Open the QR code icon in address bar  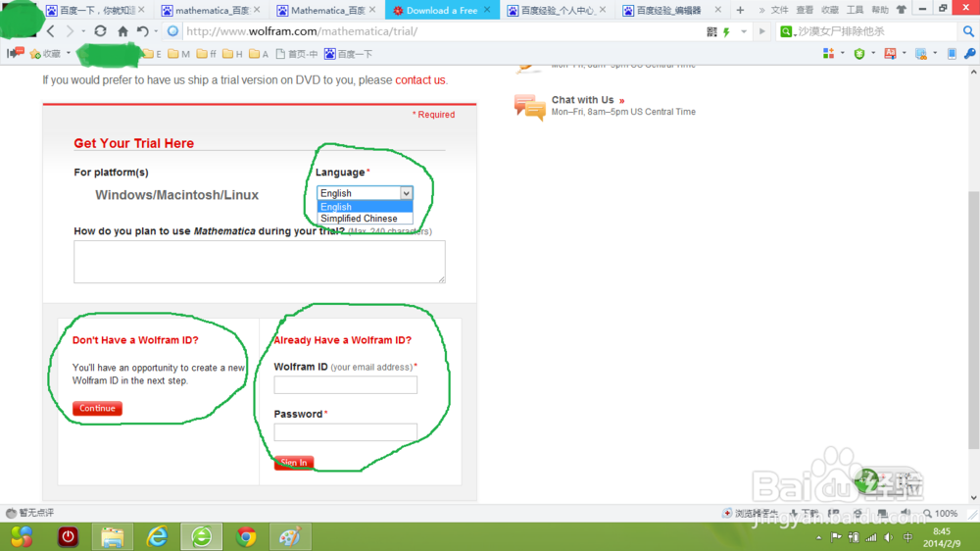(x=711, y=31)
